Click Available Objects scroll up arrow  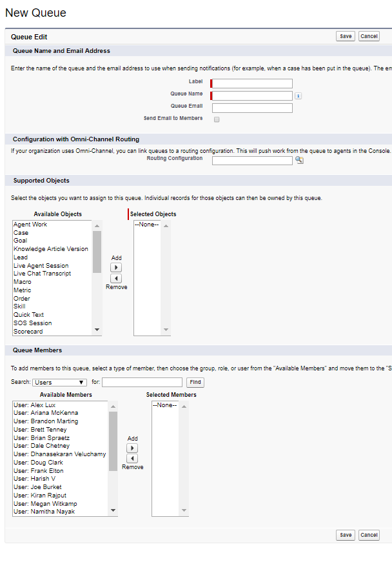(97, 226)
